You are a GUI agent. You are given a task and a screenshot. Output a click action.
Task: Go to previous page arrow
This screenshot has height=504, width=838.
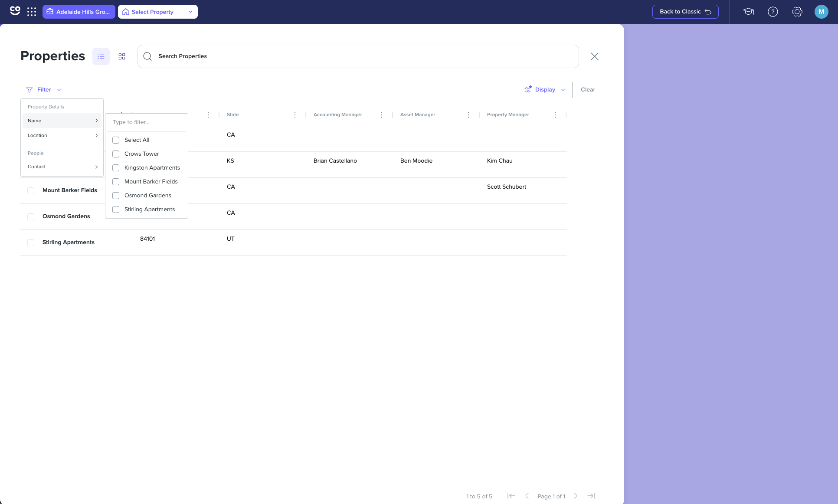pyautogui.click(x=527, y=496)
